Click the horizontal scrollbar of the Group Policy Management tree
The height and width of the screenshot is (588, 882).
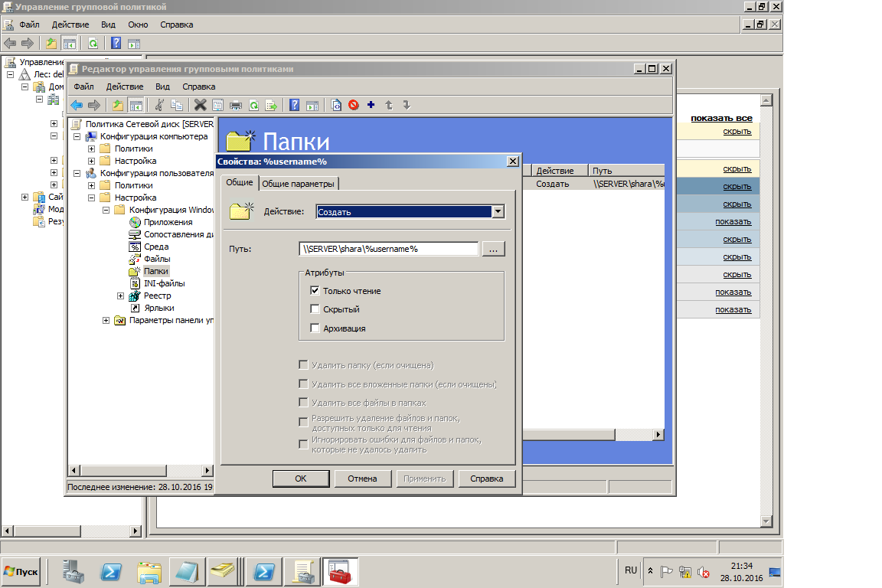click(71, 531)
